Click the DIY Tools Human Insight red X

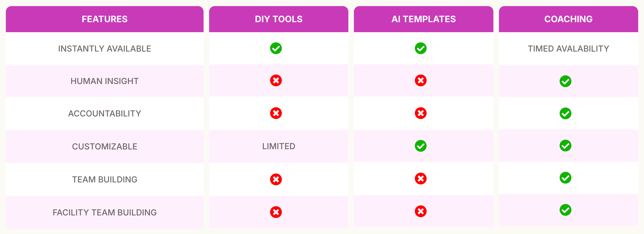(x=276, y=81)
